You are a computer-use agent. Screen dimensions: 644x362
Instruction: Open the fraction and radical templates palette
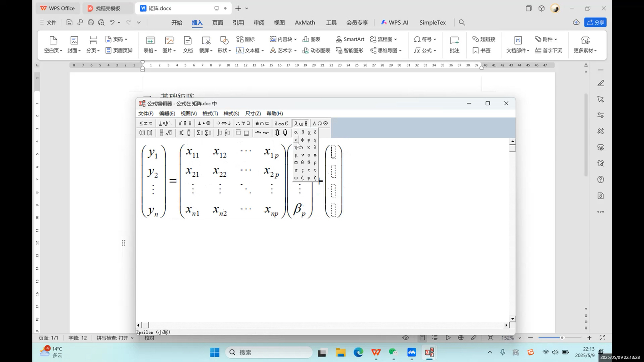point(166,133)
